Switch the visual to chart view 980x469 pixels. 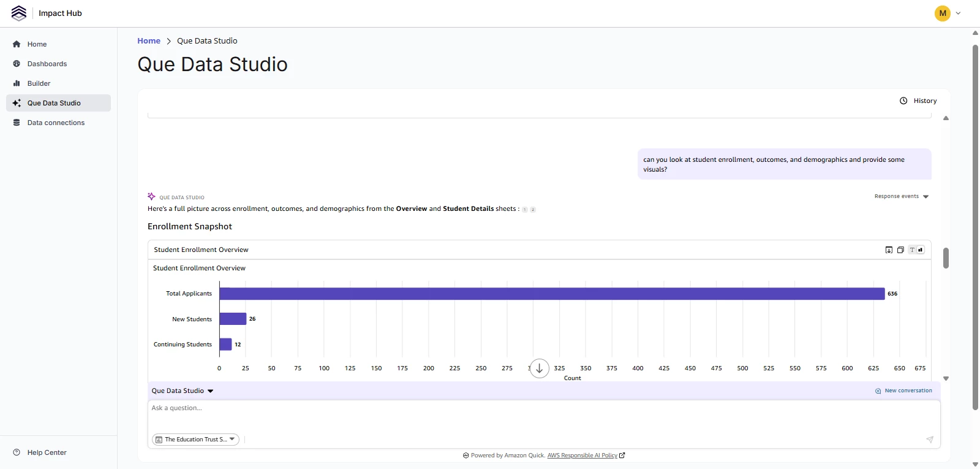pos(921,250)
